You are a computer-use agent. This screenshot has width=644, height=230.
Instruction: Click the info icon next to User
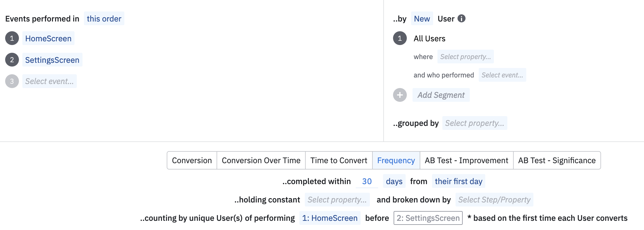(461, 19)
